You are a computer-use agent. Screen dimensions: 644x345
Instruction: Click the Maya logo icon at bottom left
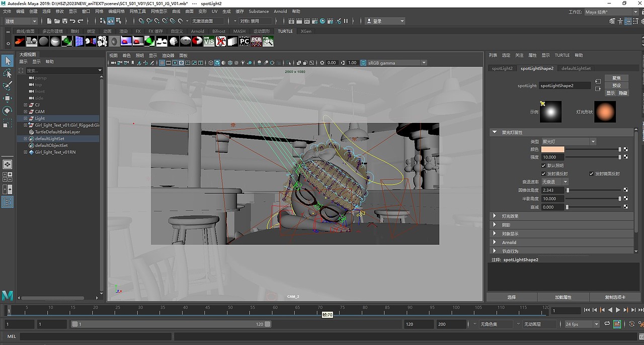pyautogui.click(x=8, y=296)
